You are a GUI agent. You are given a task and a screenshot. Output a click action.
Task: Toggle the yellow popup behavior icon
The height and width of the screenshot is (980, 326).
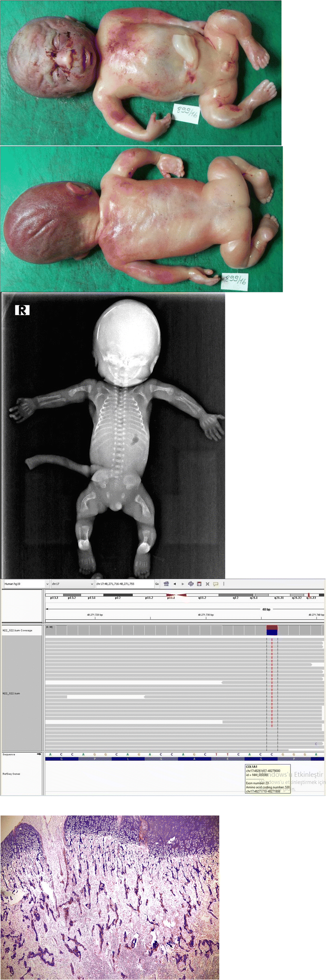pos(216,584)
